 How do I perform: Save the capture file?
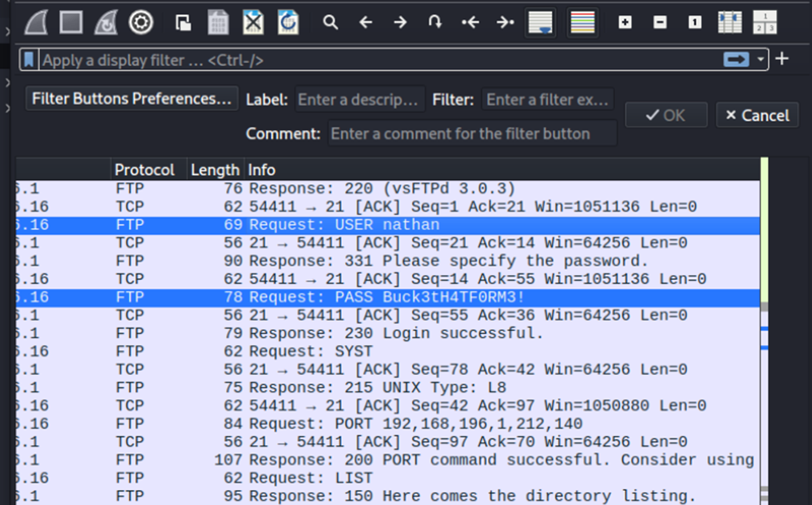[218, 22]
